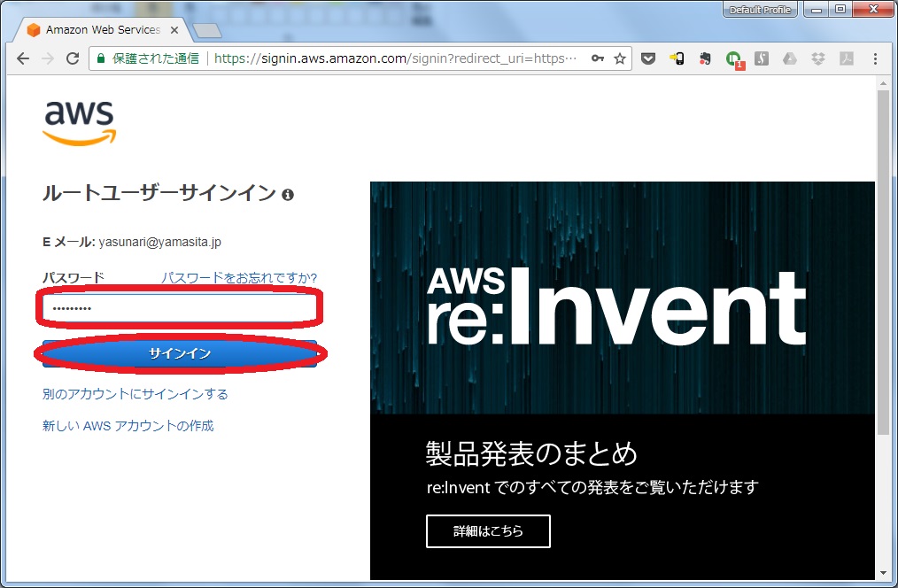Click the Adobe Acrobat PDF extension
This screenshot has height=588, width=898.
(x=847, y=58)
